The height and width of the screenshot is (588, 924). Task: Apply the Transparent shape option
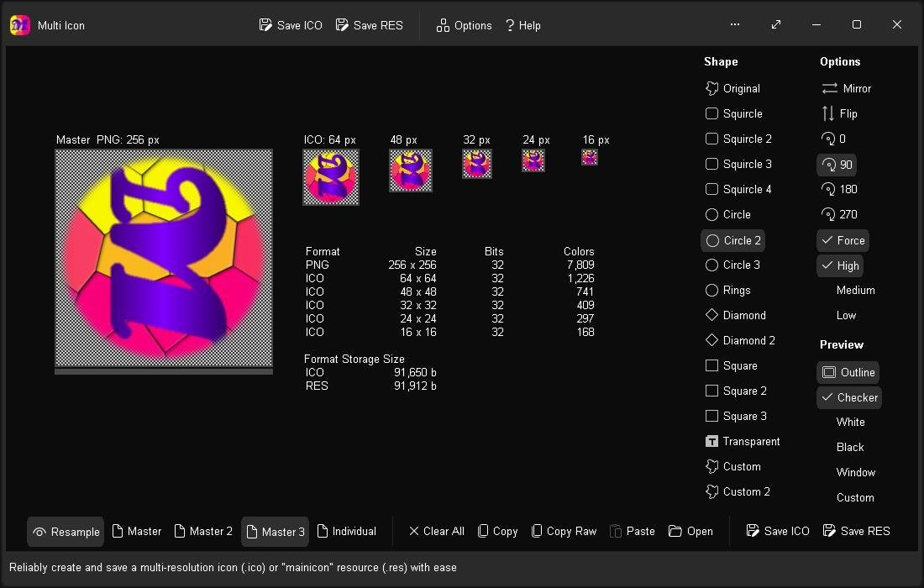click(743, 441)
